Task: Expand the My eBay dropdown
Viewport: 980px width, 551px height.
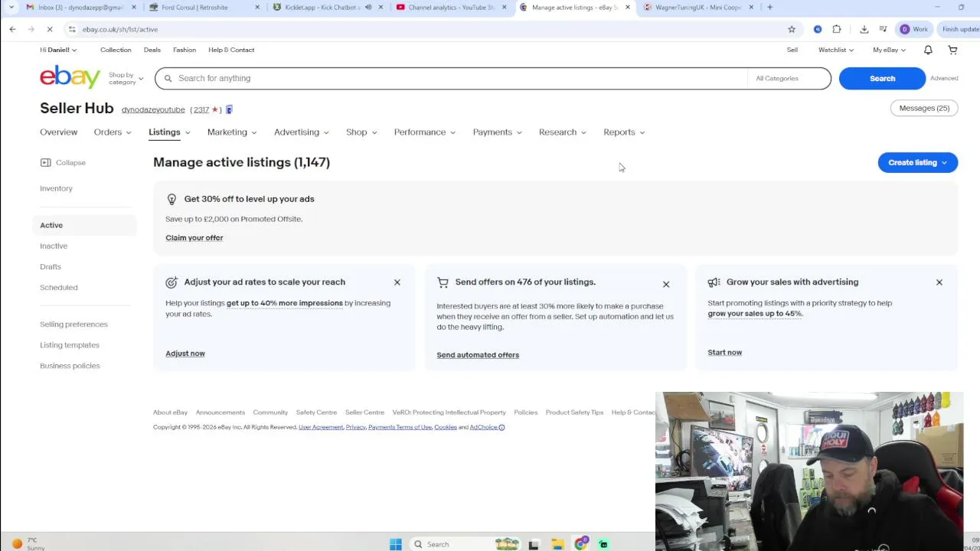Action: pyautogui.click(x=889, y=50)
